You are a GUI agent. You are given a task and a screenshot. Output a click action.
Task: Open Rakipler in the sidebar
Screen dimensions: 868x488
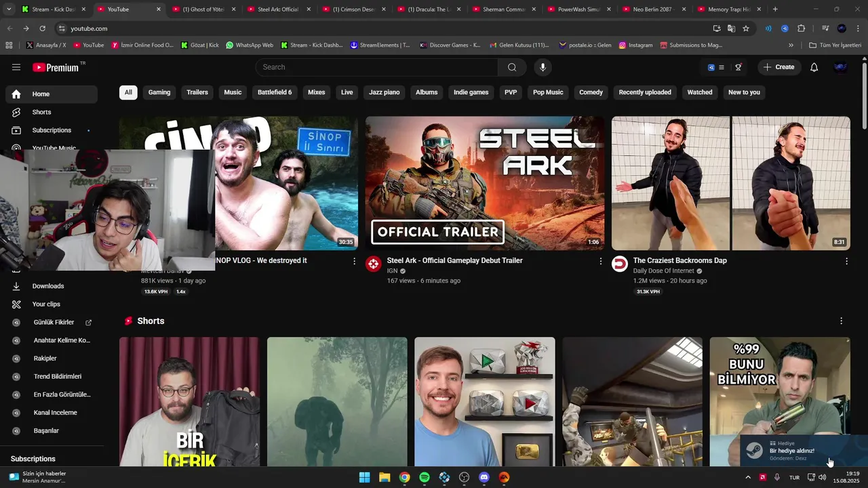pyautogui.click(x=45, y=359)
